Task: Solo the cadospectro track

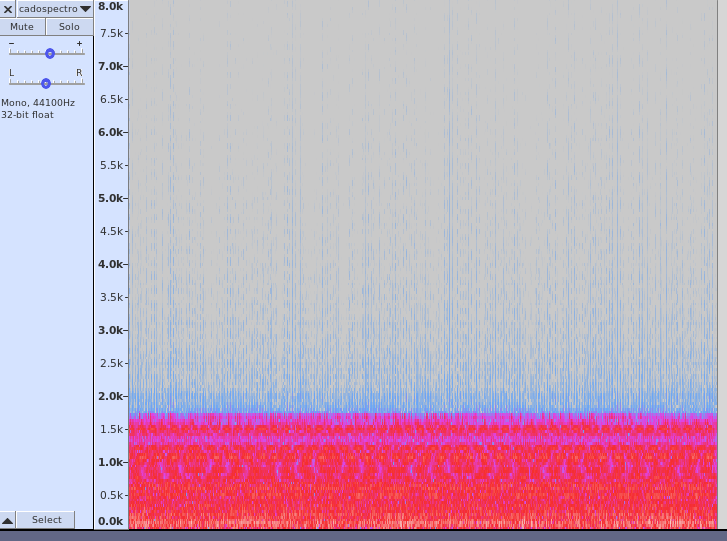Action: (x=69, y=27)
